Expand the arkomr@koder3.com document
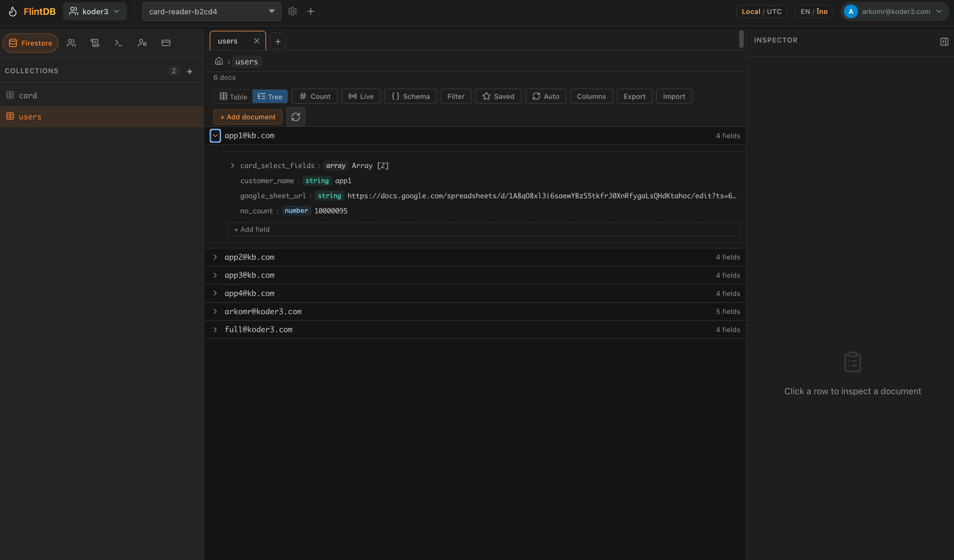Screen dimensions: 954x560 pyautogui.click(x=215, y=312)
